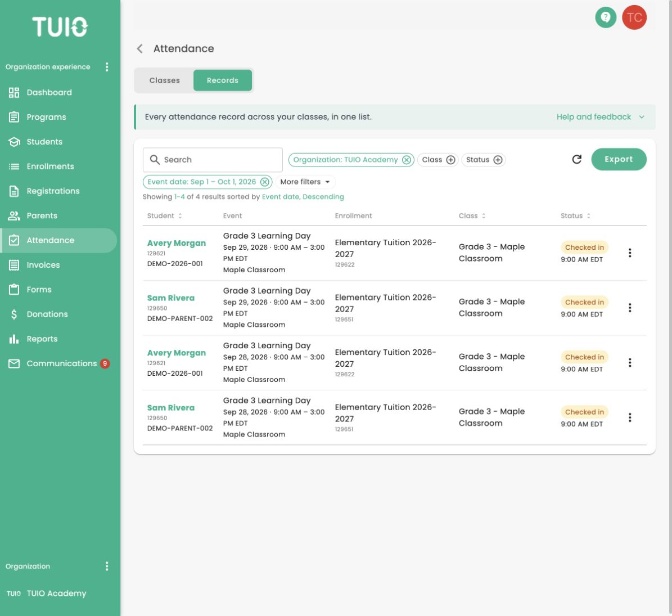Open row actions for Sam Rivera Sep 28
Viewport: 672px width, 616px height.
[630, 417]
